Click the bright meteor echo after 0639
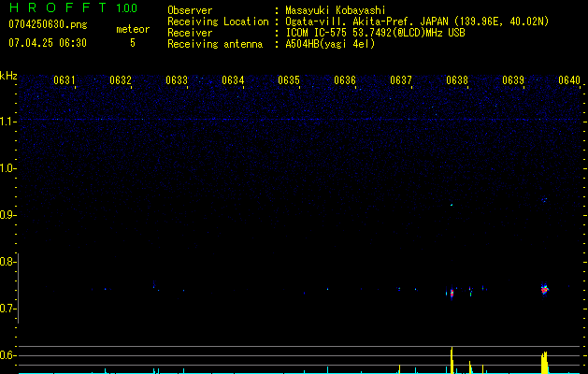588x374 pixels. [544, 289]
